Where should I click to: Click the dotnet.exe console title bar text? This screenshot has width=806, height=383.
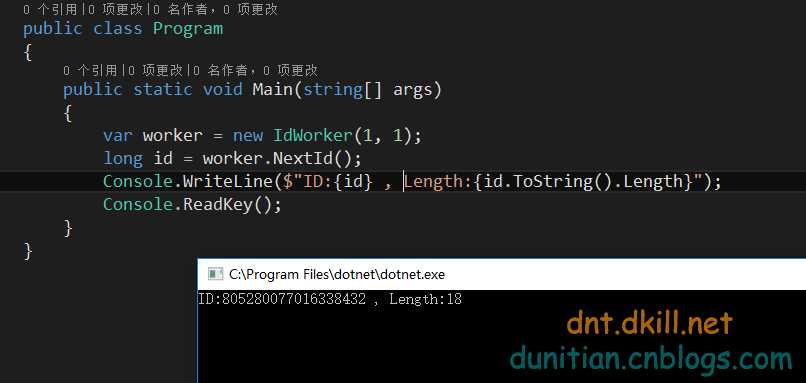pos(337,275)
